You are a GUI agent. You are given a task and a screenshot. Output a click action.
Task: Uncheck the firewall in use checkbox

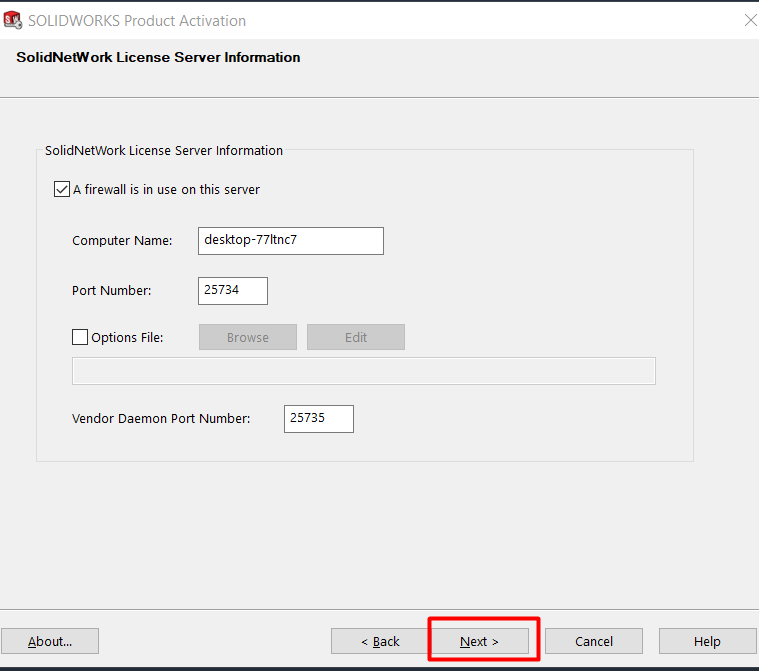point(62,189)
